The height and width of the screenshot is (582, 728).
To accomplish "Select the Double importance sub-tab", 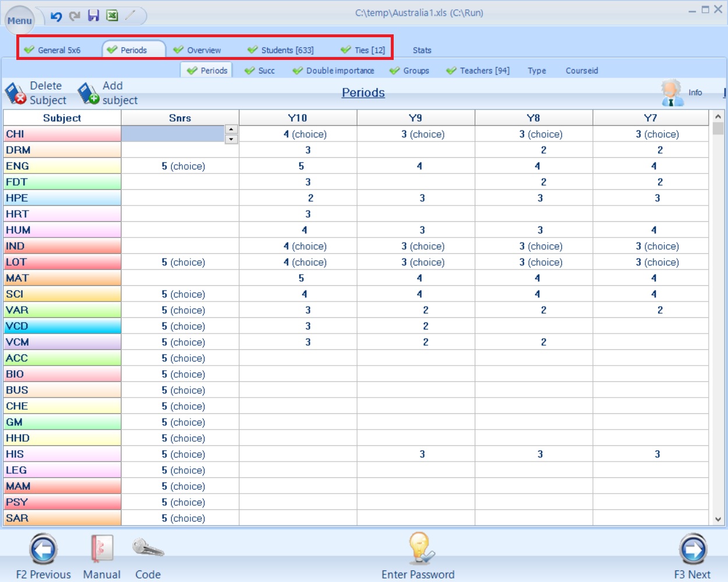I will coord(333,70).
